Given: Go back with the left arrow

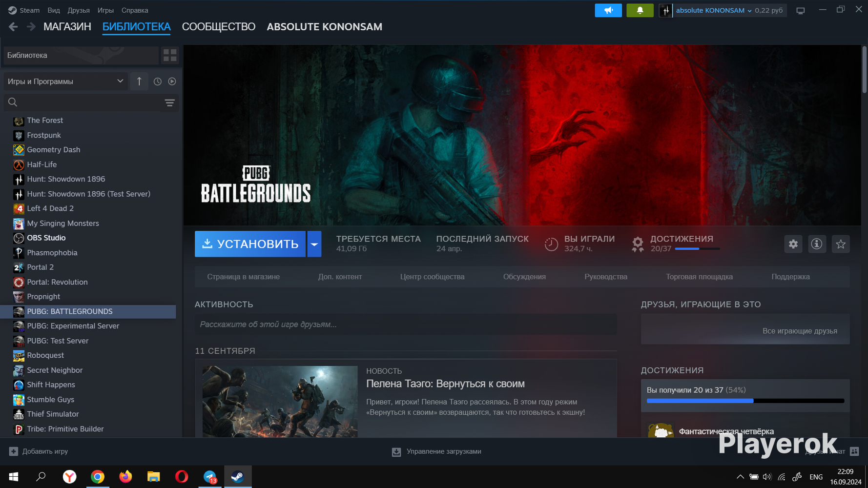Looking at the screenshot, I should click(x=13, y=27).
